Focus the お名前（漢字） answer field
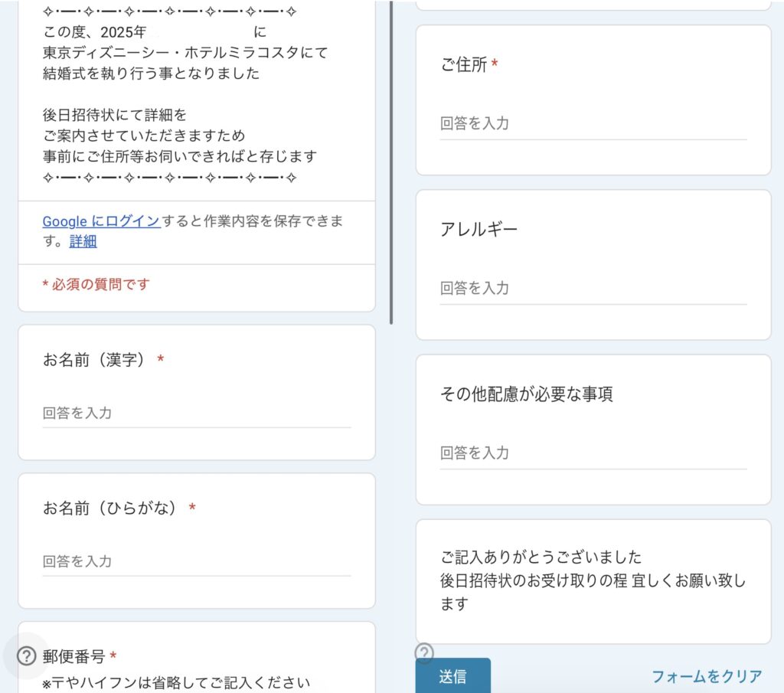The image size is (784, 693). coord(196,414)
